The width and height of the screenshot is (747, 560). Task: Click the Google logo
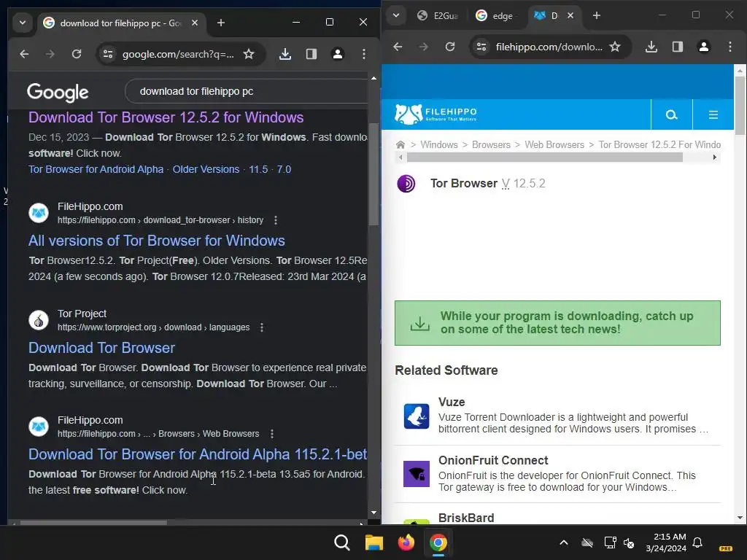pyautogui.click(x=58, y=93)
